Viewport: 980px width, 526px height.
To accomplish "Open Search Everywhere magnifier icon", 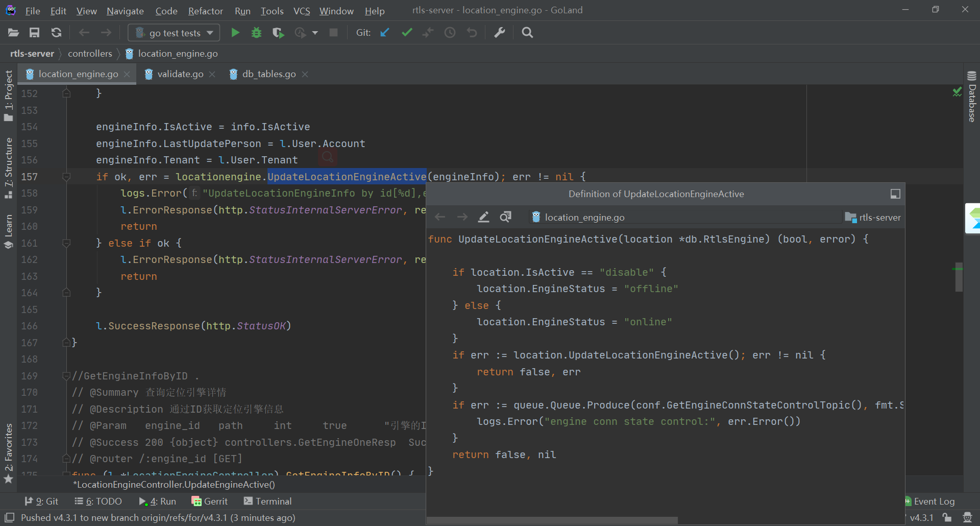I will [x=527, y=33].
